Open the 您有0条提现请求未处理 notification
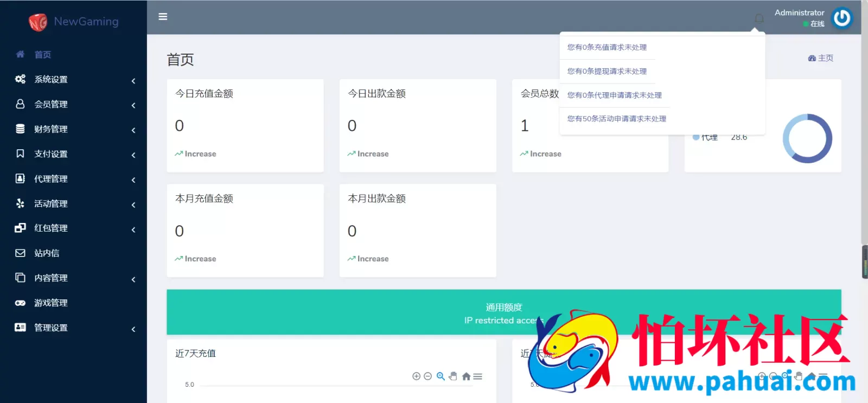This screenshot has width=868, height=403. [x=607, y=71]
